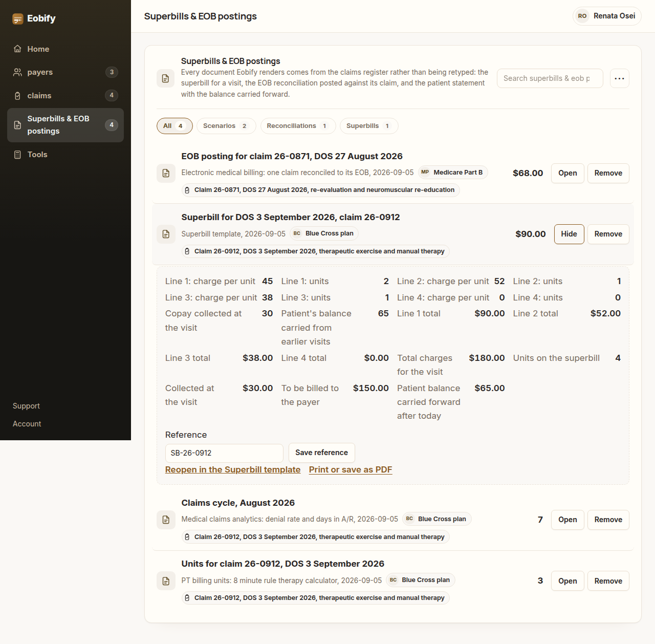This screenshot has width=655, height=644.
Task: Open the Tools section
Action: click(x=65, y=155)
